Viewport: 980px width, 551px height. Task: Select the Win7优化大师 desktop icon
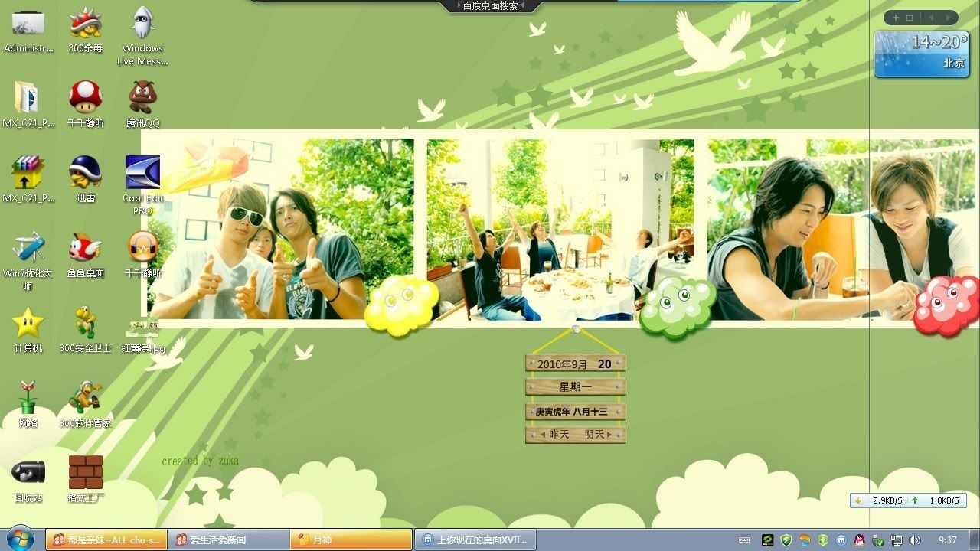(28, 248)
